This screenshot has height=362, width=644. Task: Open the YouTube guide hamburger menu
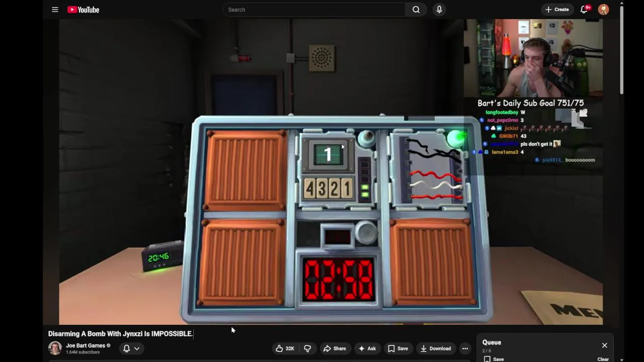[x=55, y=10]
